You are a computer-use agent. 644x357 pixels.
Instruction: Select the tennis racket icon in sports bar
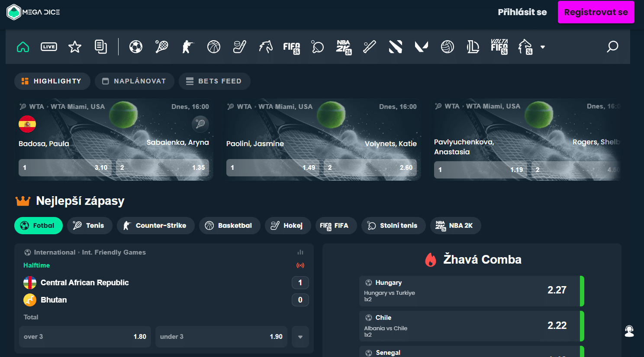click(162, 47)
